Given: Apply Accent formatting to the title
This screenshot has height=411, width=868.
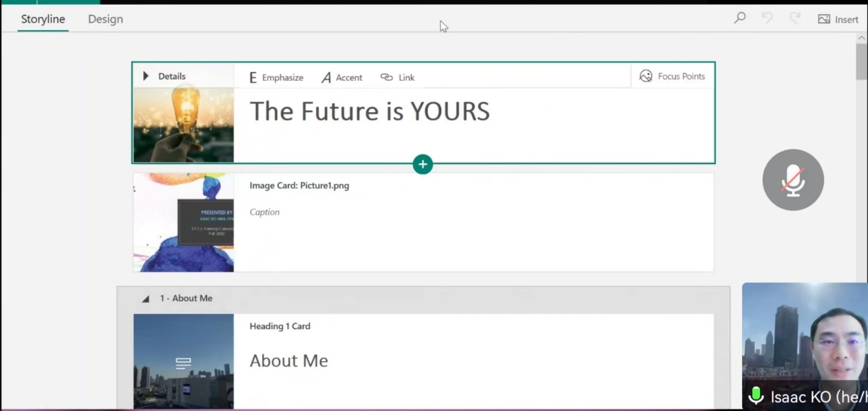Looking at the screenshot, I should tap(341, 77).
